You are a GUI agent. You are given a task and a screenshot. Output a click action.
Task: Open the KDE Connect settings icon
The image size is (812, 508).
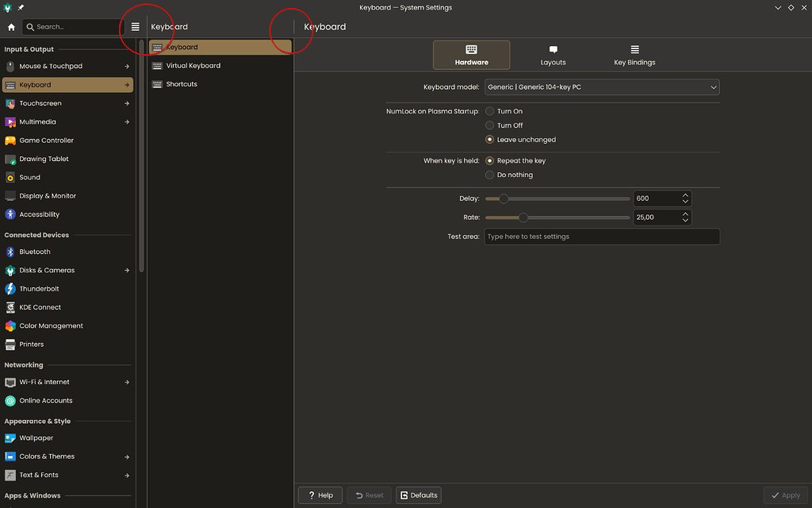click(11, 307)
